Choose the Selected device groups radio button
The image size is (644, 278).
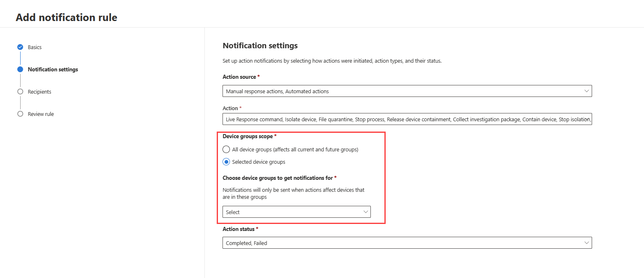[x=226, y=162]
